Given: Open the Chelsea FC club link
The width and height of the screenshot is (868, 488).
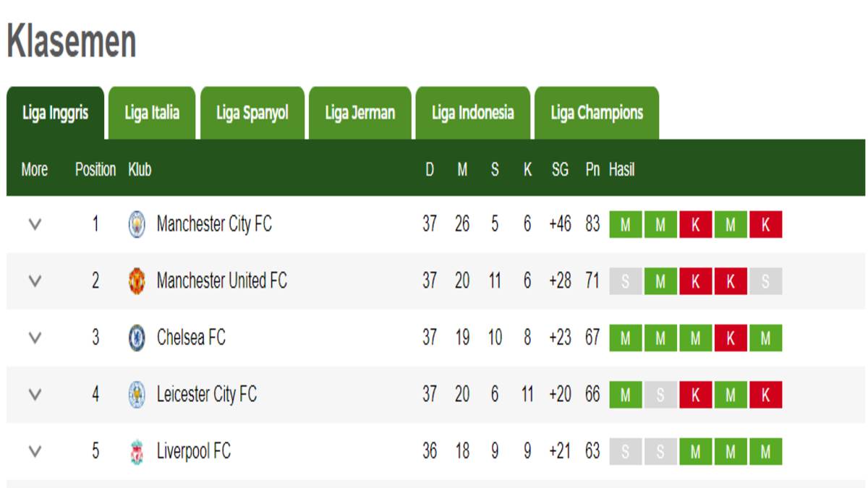Looking at the screenshot, I should click(191, 338).
